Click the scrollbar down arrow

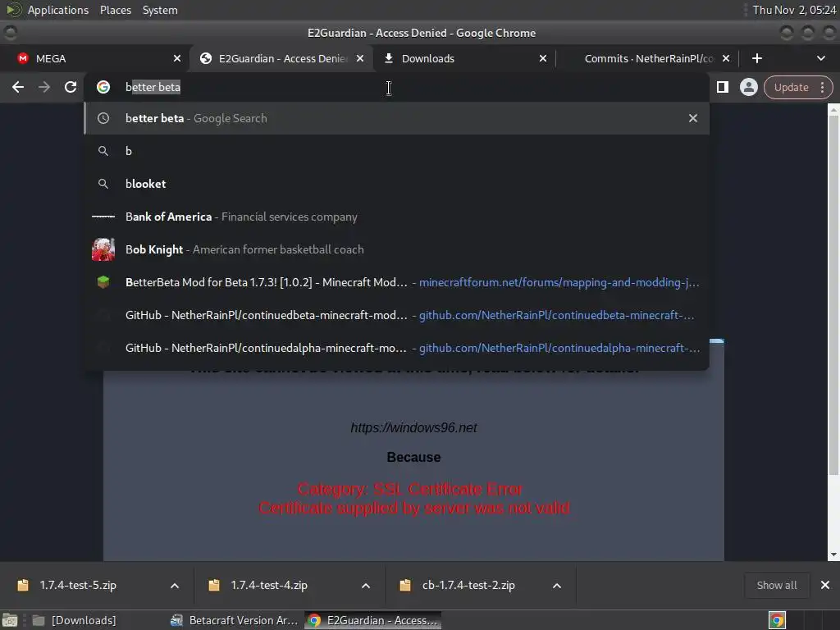click(x=833, y=555)
